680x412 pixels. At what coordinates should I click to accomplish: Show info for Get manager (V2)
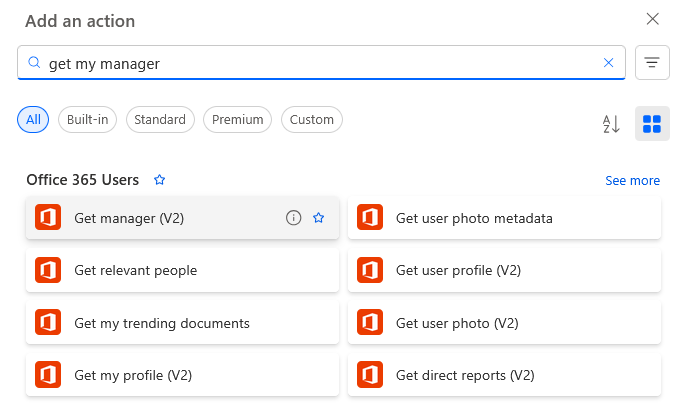click(x=294, y=218)
